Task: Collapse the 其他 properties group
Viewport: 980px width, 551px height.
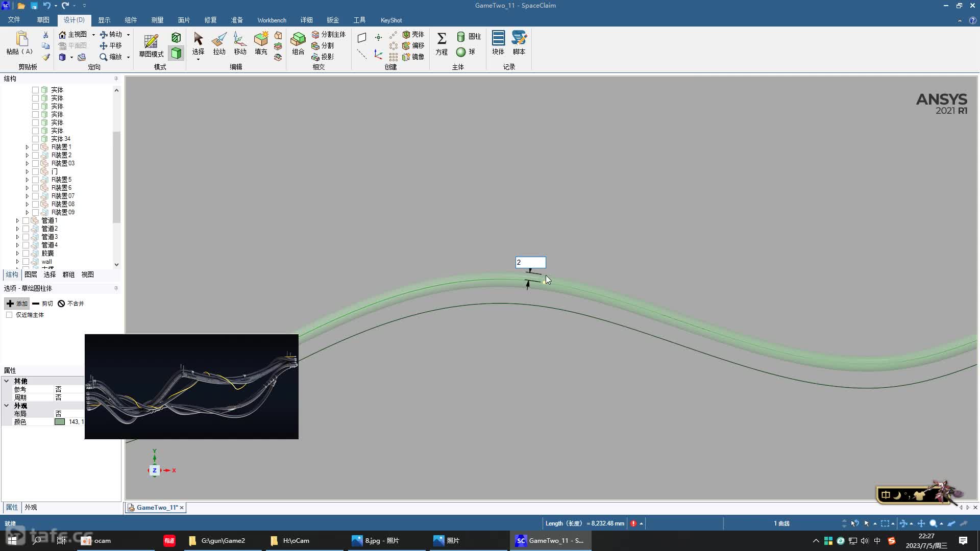Action: click(x=7, y=381)
